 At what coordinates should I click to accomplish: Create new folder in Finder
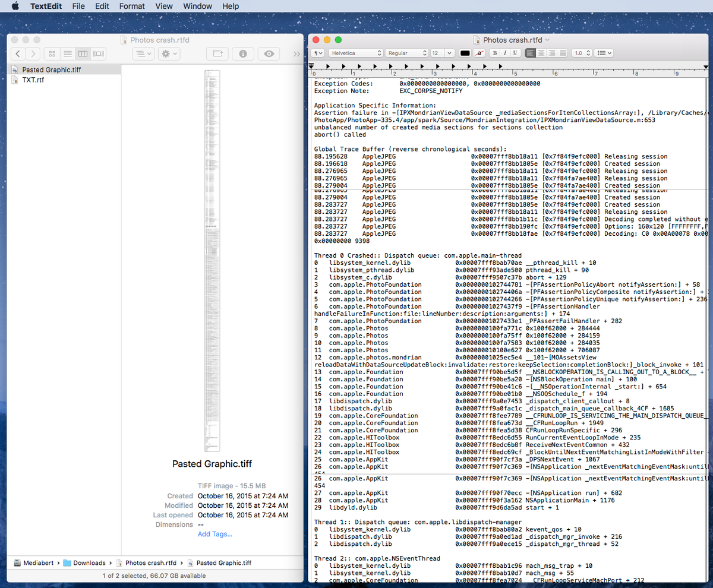(x=217, y=53)
